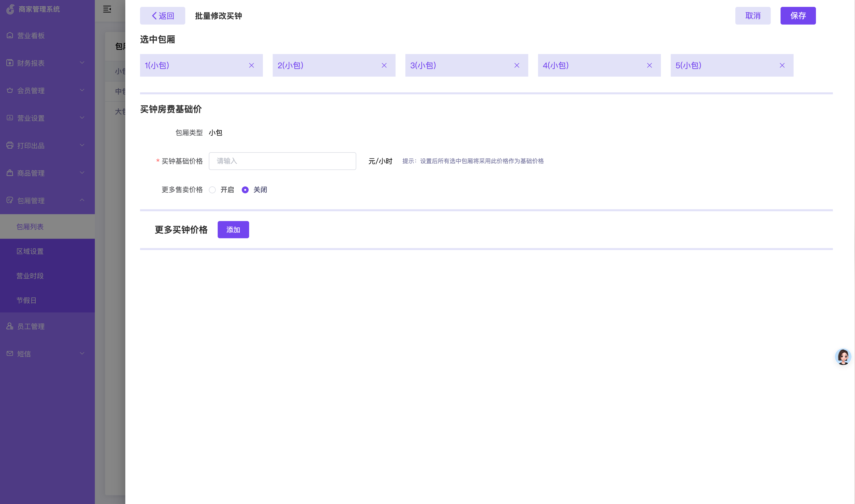Open 节假日 submenu item
The image size is (855, 504).
(x=47, y=300)
